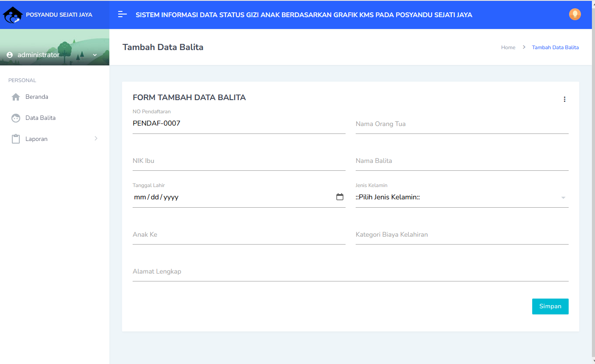Screen dimensions: 595x364
Task: Open Data Balita menu item
Action: coord(40,118)
